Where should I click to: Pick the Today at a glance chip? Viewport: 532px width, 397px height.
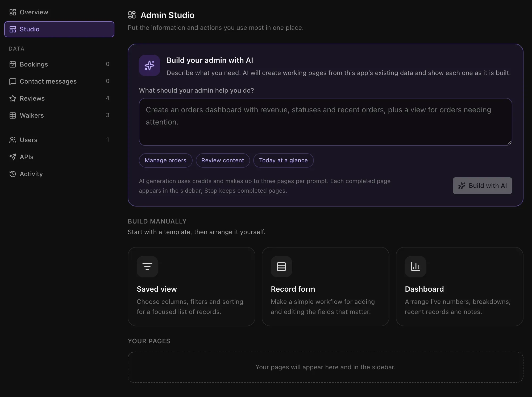coord(283,160)
